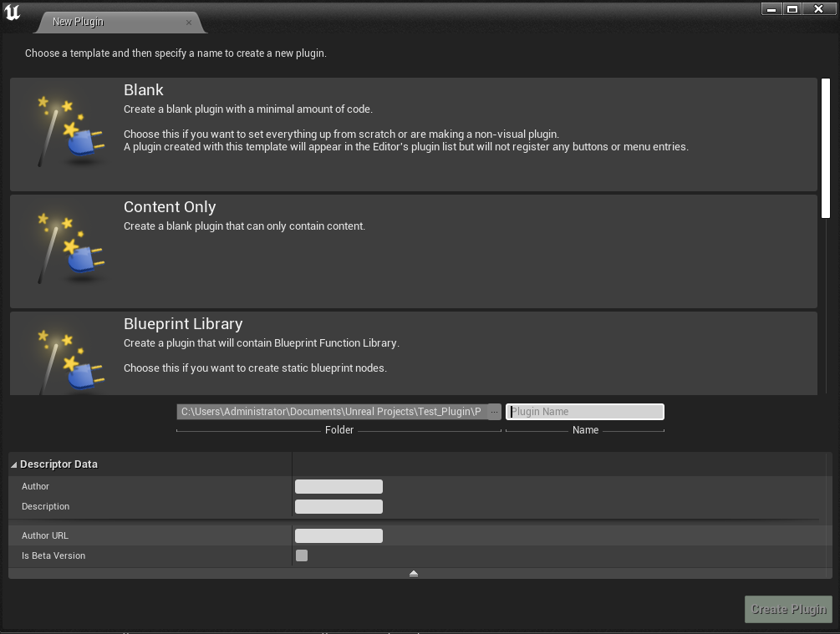Screen dimensions: 840x634
Task: Close the New Plugin tab
Action: tap(189, 23)
